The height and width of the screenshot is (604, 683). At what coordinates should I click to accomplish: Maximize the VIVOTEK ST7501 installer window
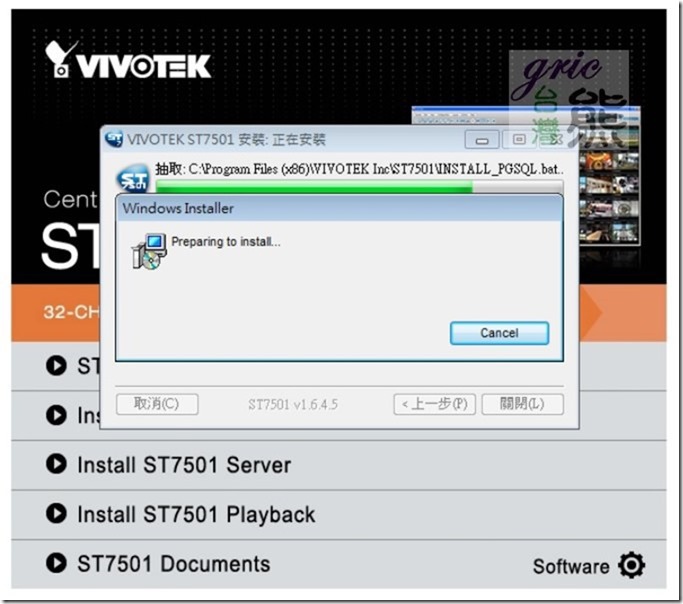[519, 140]
